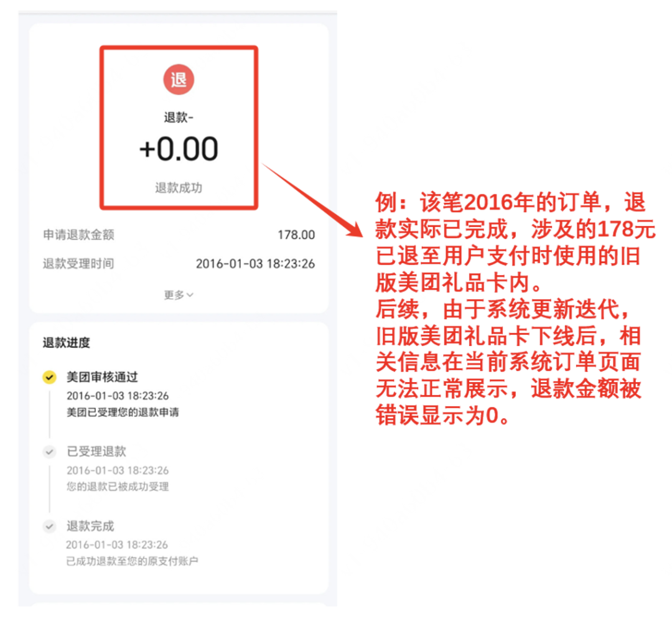This screenshot has width=672, height=621.
Task: Click the 美团已受理您的退款申请 description
Action: [123, 413]
